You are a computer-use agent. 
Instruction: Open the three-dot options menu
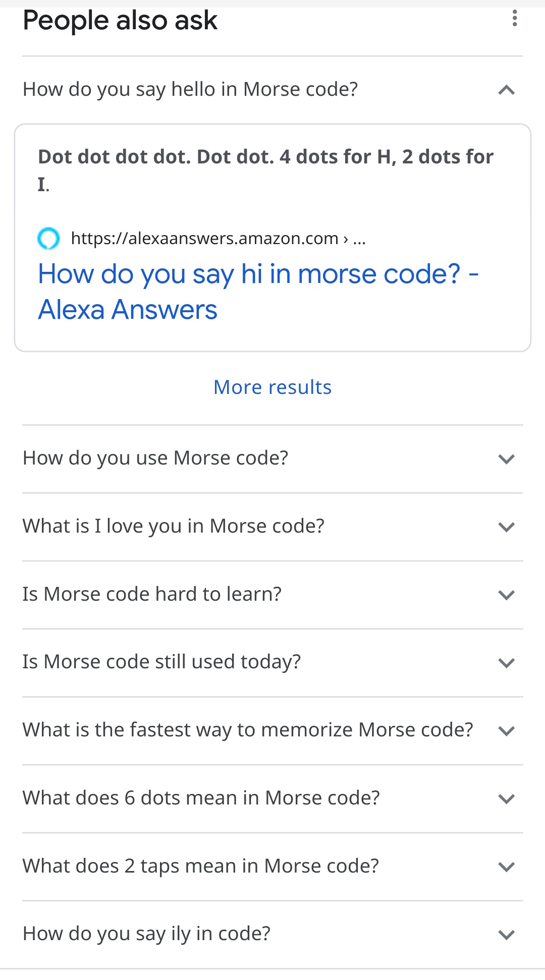pos(514,19)
